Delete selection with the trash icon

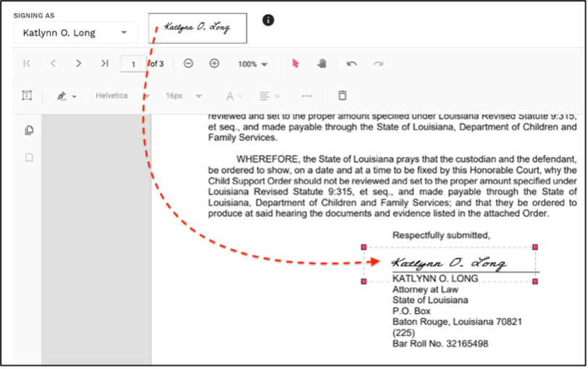(342, 96)
